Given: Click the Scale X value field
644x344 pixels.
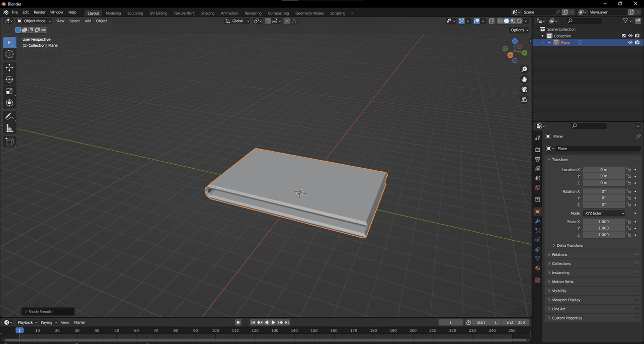Looking at the screenshot, I should (603, 222).
